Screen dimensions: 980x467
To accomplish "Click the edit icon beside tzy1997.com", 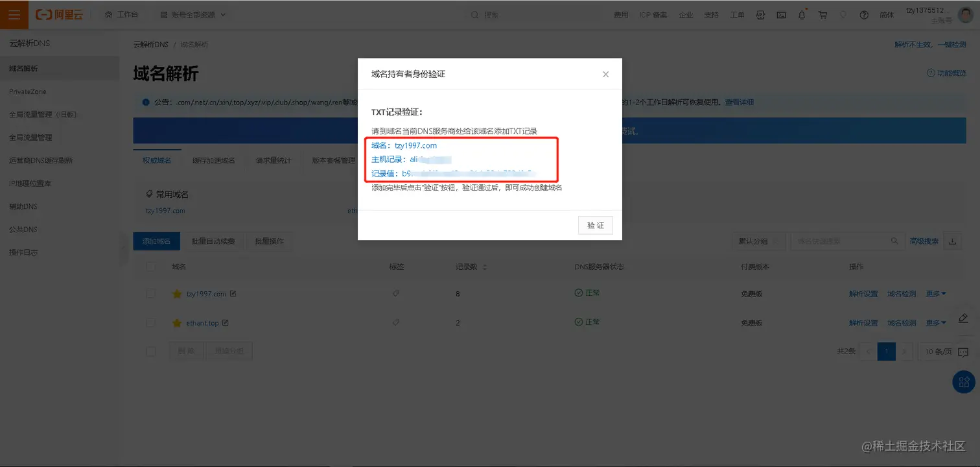I will pyautogui.click(x=233, y=294).
